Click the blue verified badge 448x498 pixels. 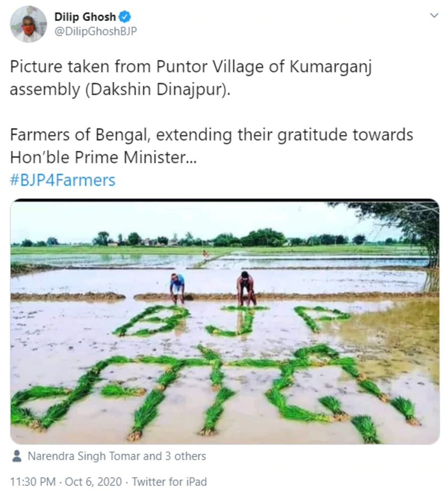pos(124,17)
